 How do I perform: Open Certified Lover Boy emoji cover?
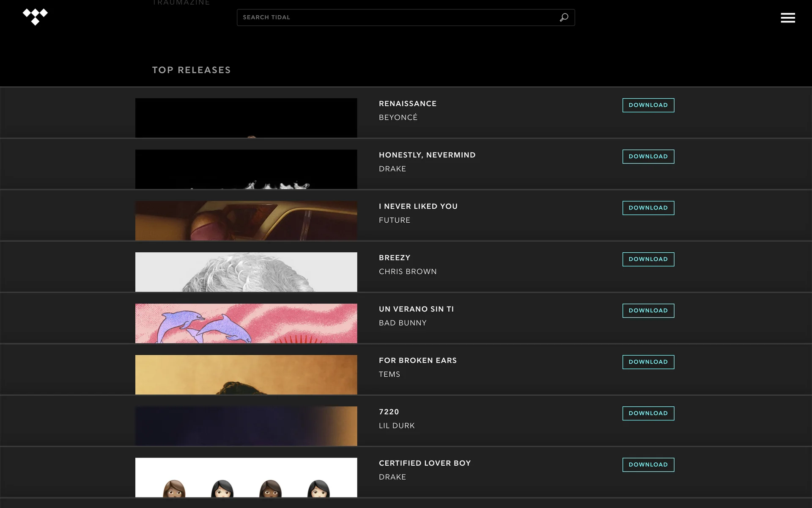[246, 477]
